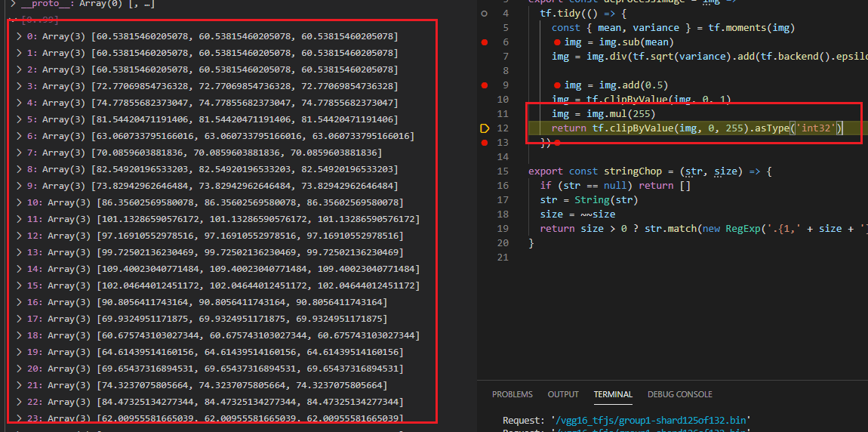
Task: Click the inline breakpoint dot before img.sub(mean)
Action: tap(558, 42)
